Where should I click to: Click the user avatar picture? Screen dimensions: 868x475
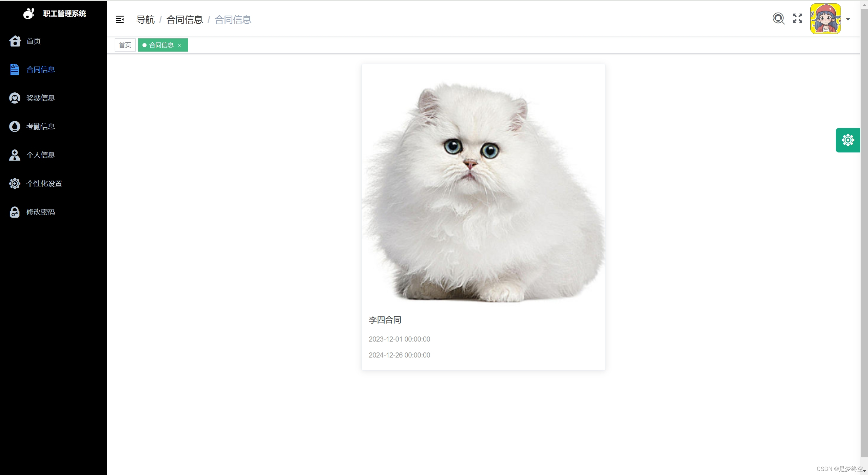click(825, 19)
